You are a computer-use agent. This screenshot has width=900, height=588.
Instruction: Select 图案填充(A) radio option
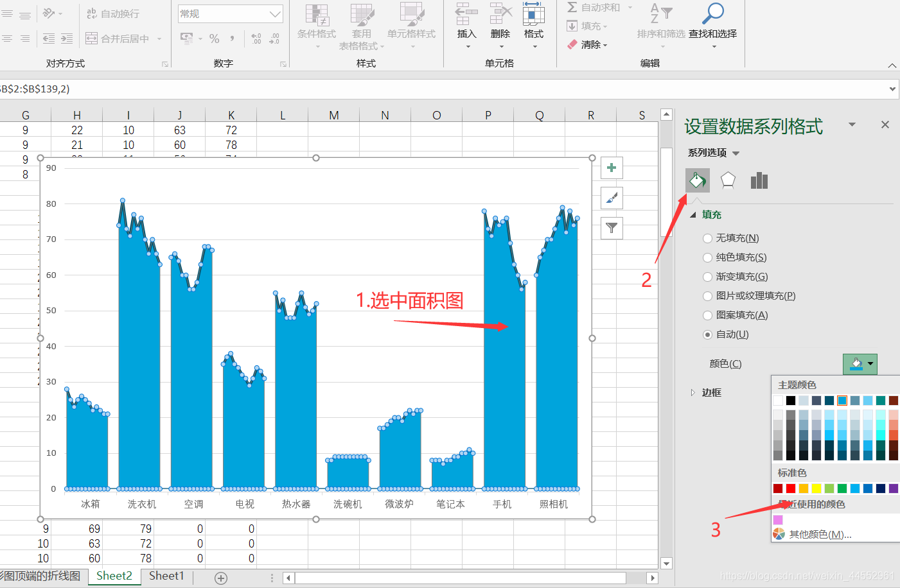(707, 315)
